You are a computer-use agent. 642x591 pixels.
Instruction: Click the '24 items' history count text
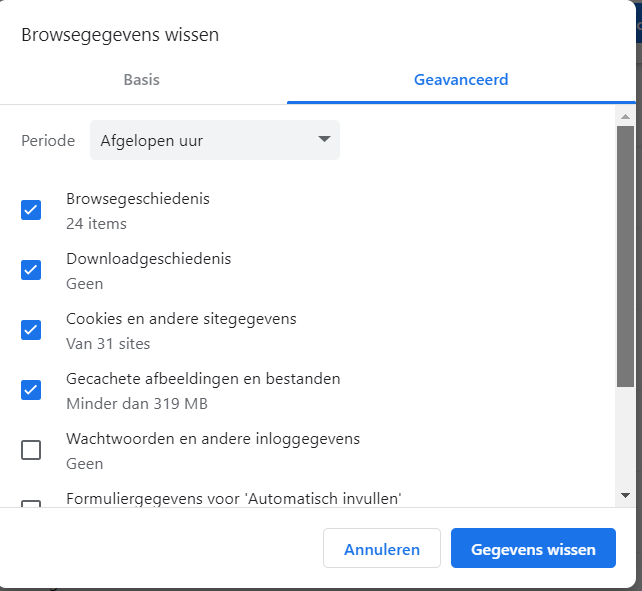(x=96, y=224)
